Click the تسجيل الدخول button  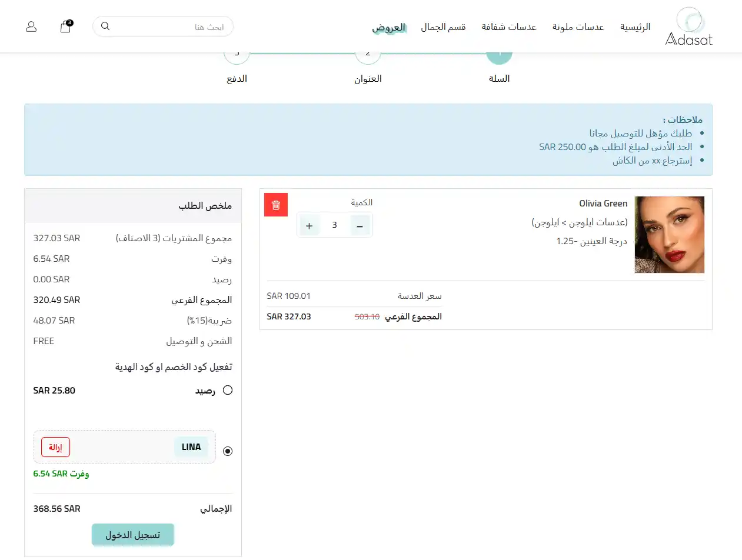pyautogui.click(x=133, y=535)
